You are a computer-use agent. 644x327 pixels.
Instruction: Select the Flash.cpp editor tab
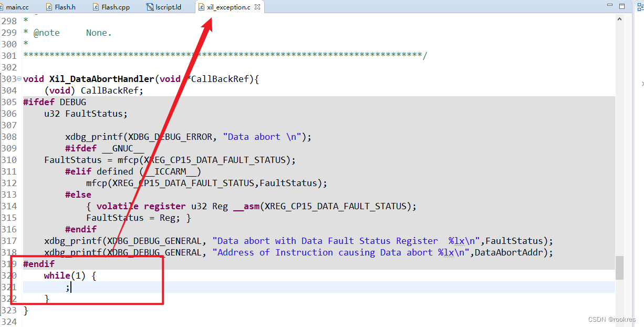coord(111,7)
